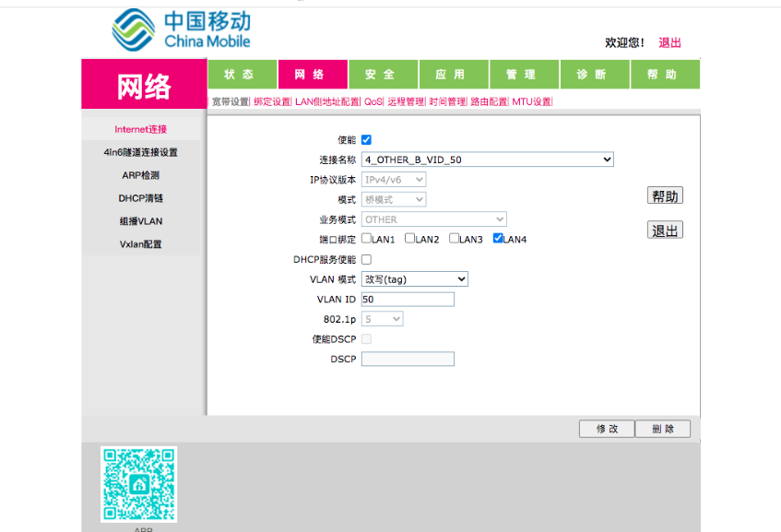Click the China Mobile logo
The width and height of the screenshot is (781, 532).
coord(182,30)
